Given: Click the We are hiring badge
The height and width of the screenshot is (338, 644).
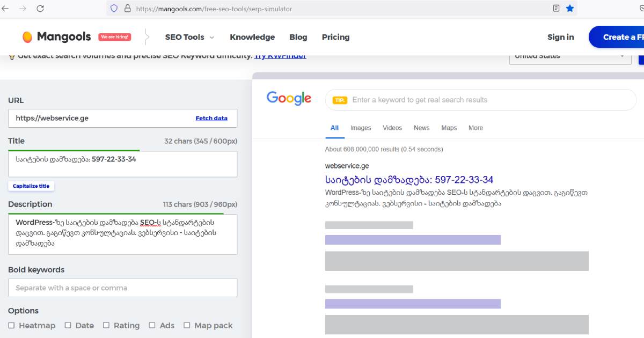Looking at the screenshot, I should pyautogui.click(x=114, y=37).
